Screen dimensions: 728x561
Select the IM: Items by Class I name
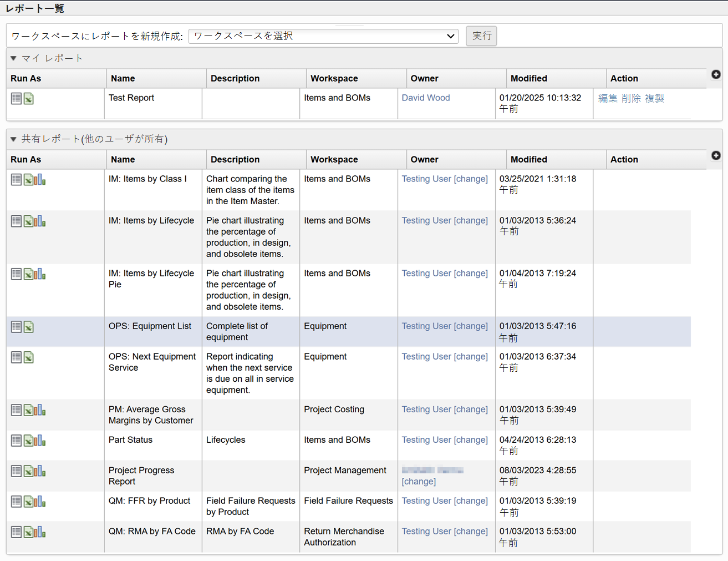(x=147, y=179)
